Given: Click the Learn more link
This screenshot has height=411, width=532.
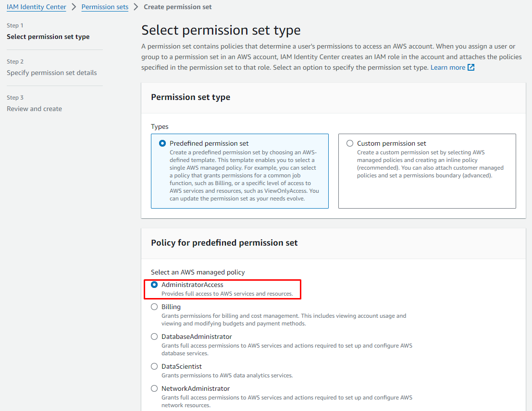Looking at the screenshot, I should point(448,68).
